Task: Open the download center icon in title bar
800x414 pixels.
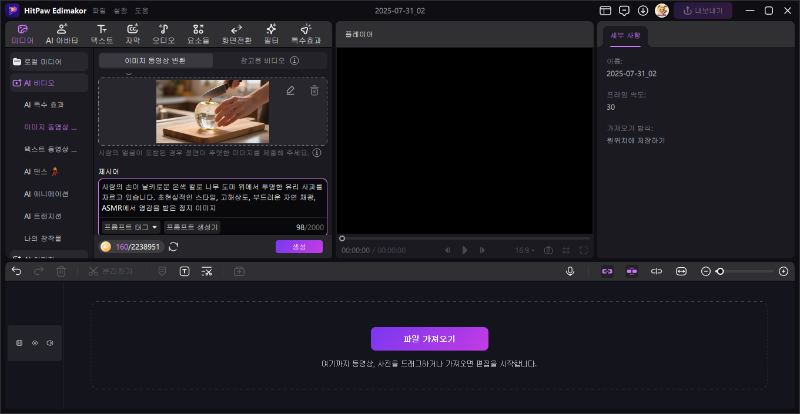Action: click(643, 11)
